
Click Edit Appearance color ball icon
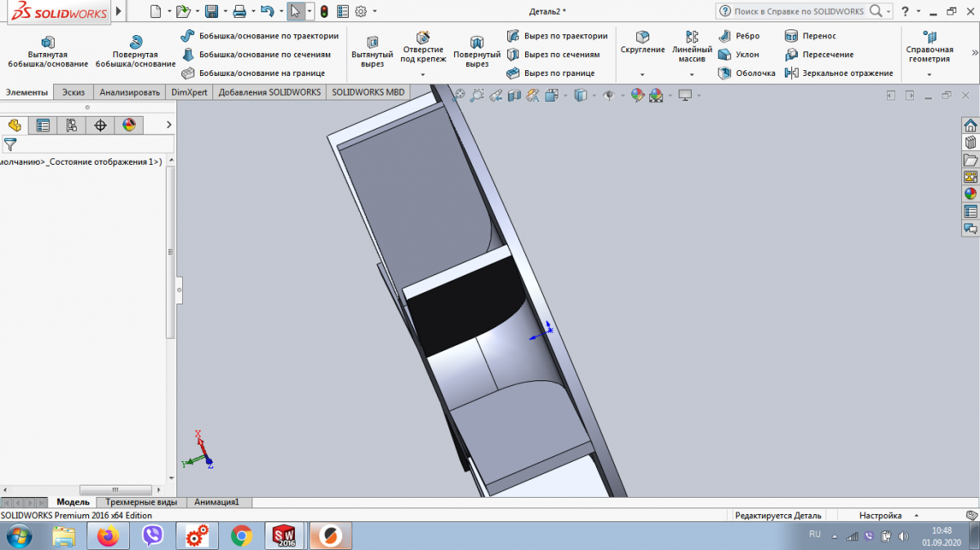point(637,95)
